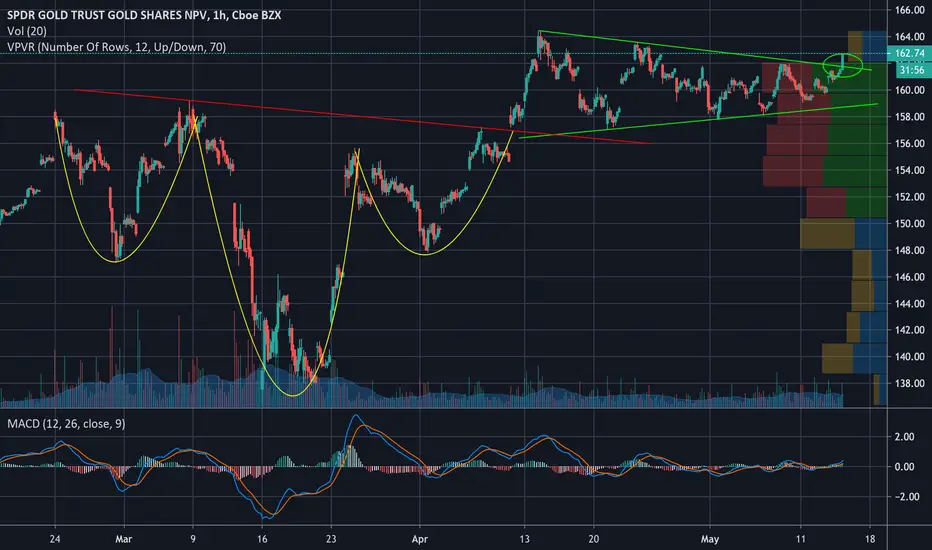This screenshot has height=550, width=932.
Task: Click the 24 date label on time axis
Action: (x=55, y=539)
